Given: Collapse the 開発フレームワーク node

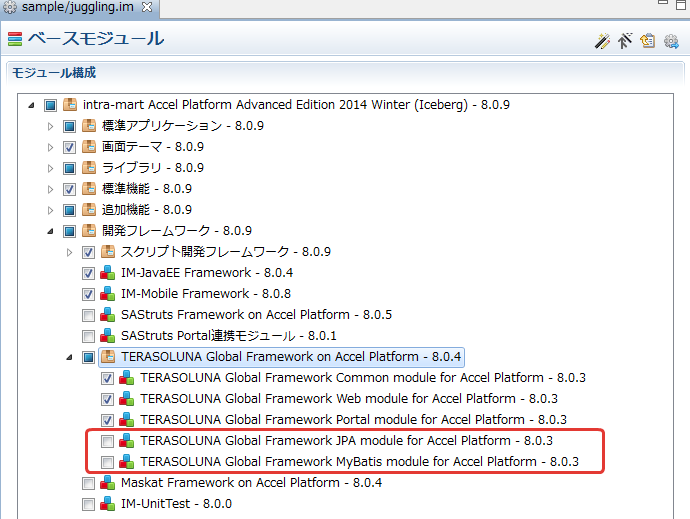Looking at the screenshot, I should pyautogui.click(x=50, y=231).
